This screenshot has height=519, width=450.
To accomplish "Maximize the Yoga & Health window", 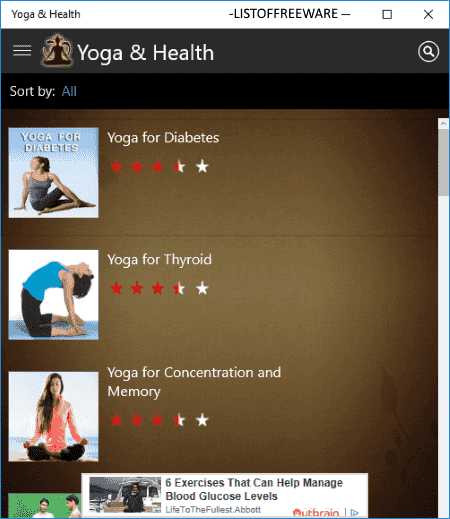I will (387, 14).
